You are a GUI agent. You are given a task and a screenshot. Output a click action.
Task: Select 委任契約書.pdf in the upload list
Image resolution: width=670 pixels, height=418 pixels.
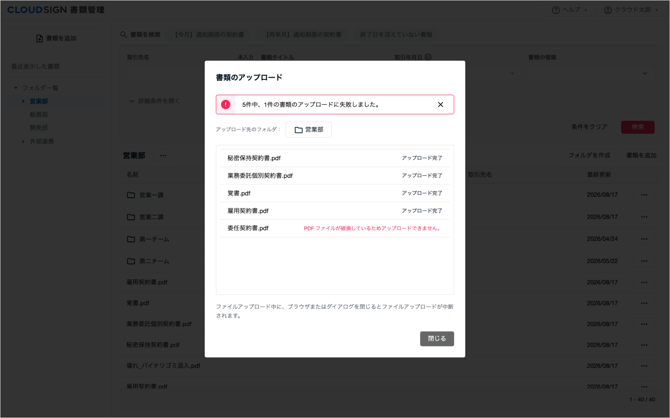[x=248, y=228]
